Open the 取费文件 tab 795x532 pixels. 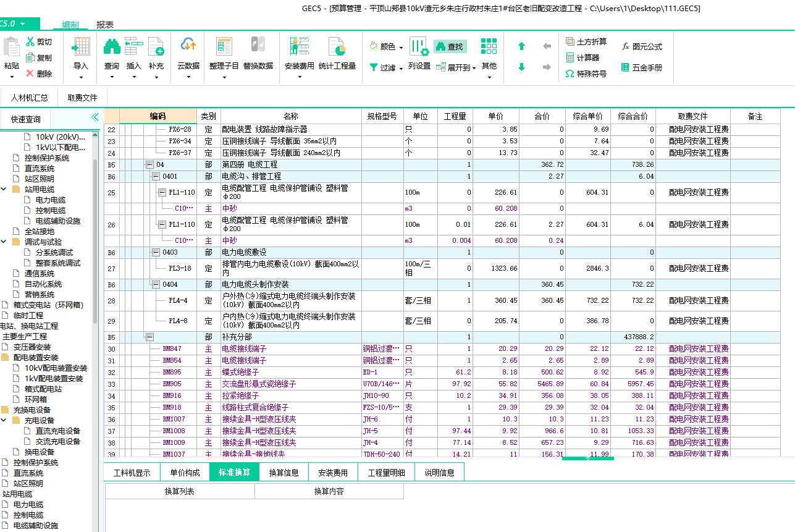[x=83, y=98]
